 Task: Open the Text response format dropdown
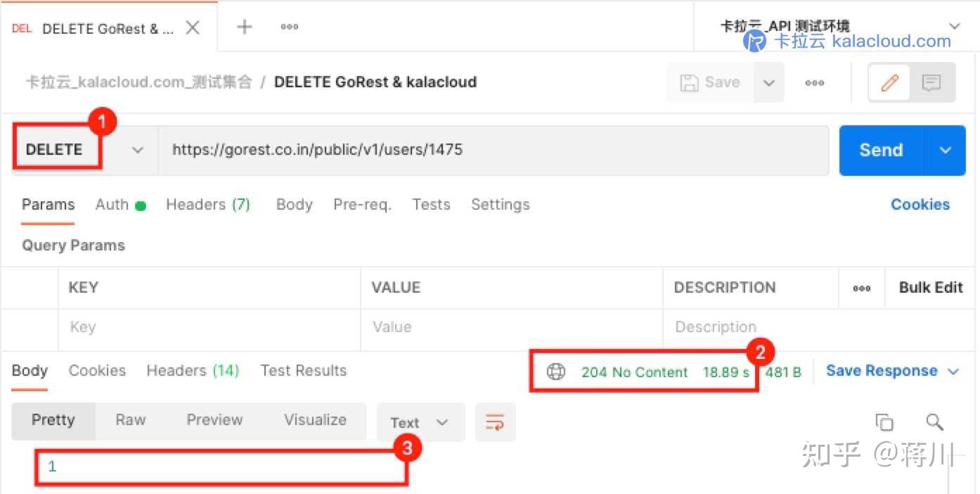click(420, 422)
